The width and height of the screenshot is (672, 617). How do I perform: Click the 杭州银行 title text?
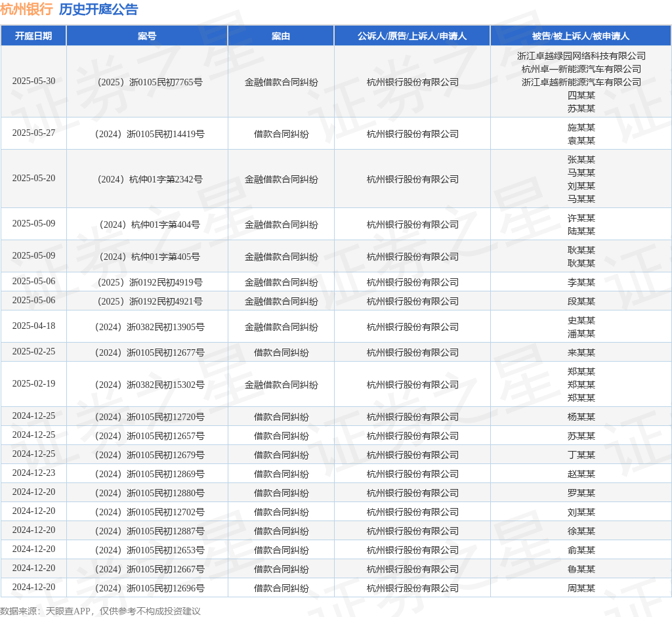26,9
